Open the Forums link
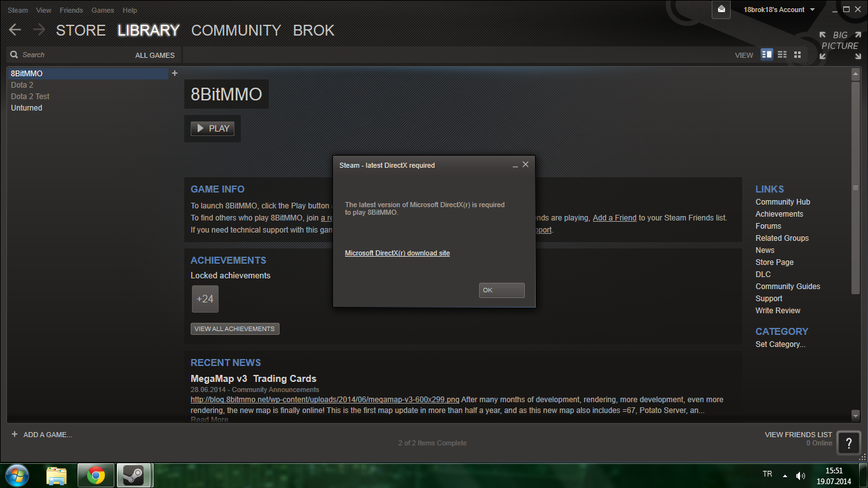Viewport: 868px width, 488px height. tap(768, 226)
